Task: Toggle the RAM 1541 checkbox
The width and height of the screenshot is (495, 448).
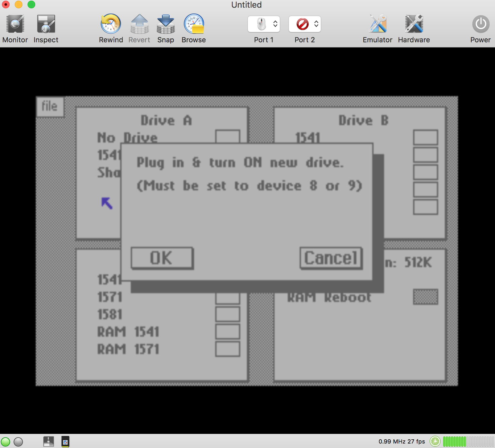Action: click(x=228, y=331)
